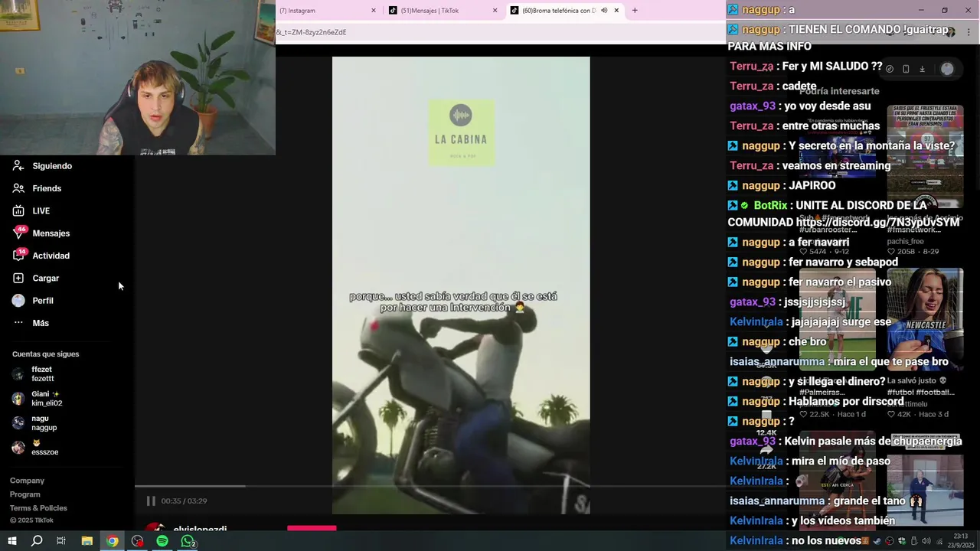Pause the video with the pause button
This screenshot has width=980, height=551.
click(x=151, y=500)
